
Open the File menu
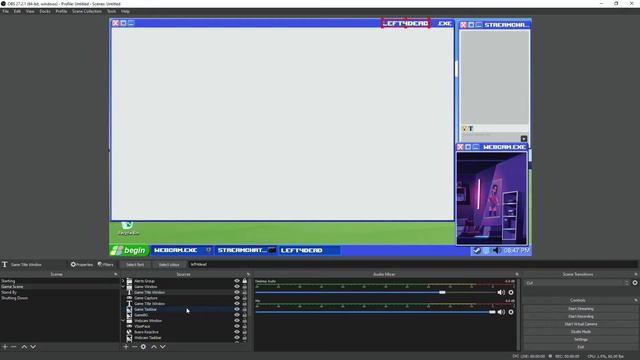click(x=5, y=11)
